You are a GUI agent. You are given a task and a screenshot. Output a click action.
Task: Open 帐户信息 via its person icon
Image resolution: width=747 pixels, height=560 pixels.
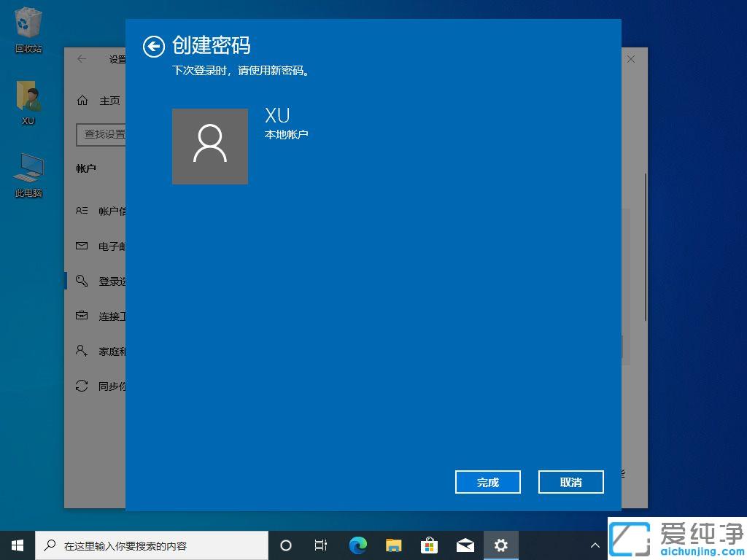[82, 211]
